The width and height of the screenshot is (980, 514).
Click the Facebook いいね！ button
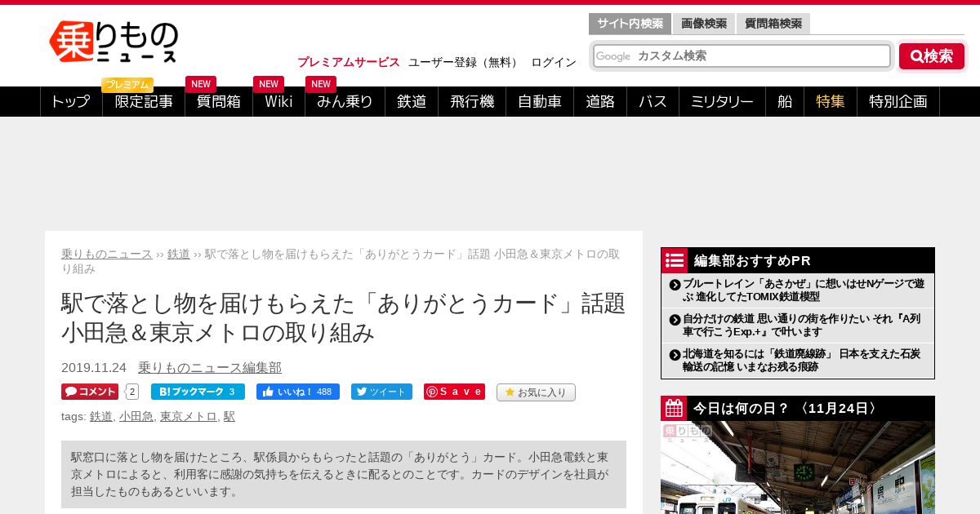pyautogui.click(x=298, y=392)
